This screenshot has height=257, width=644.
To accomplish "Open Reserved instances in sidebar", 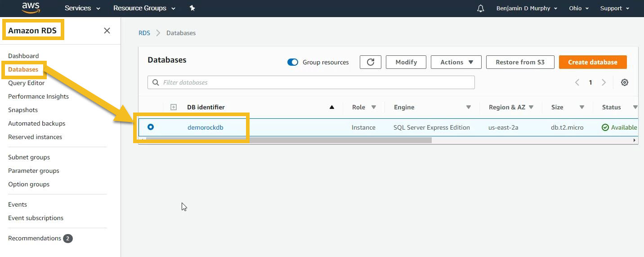I will [x=35, y=137].
